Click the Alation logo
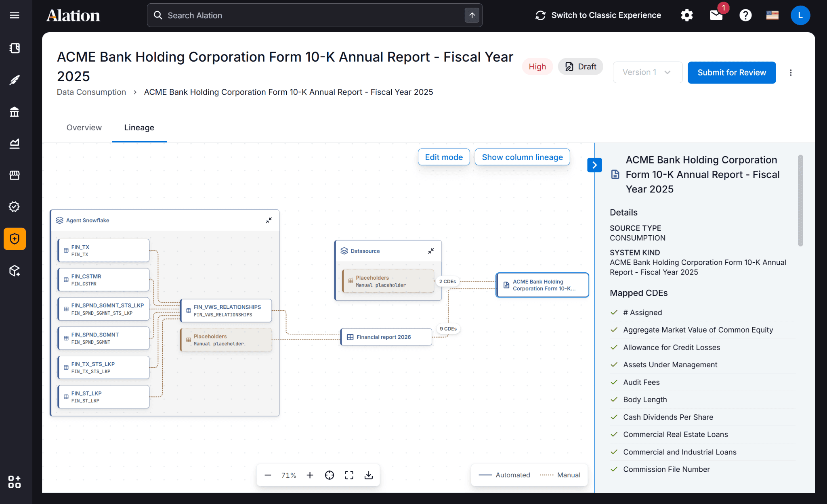 73,15
